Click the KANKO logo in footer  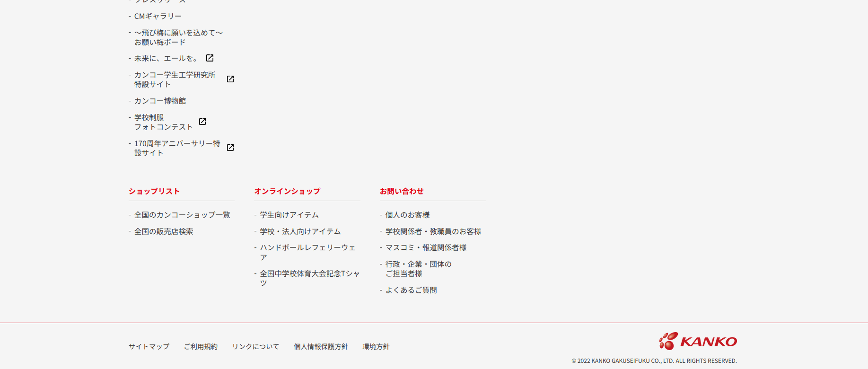698,341
